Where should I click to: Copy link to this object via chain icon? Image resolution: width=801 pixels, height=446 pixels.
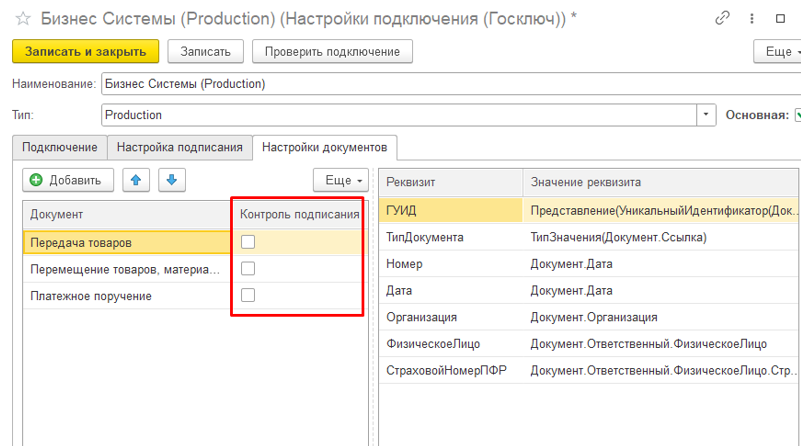click(x=722, y=18)
